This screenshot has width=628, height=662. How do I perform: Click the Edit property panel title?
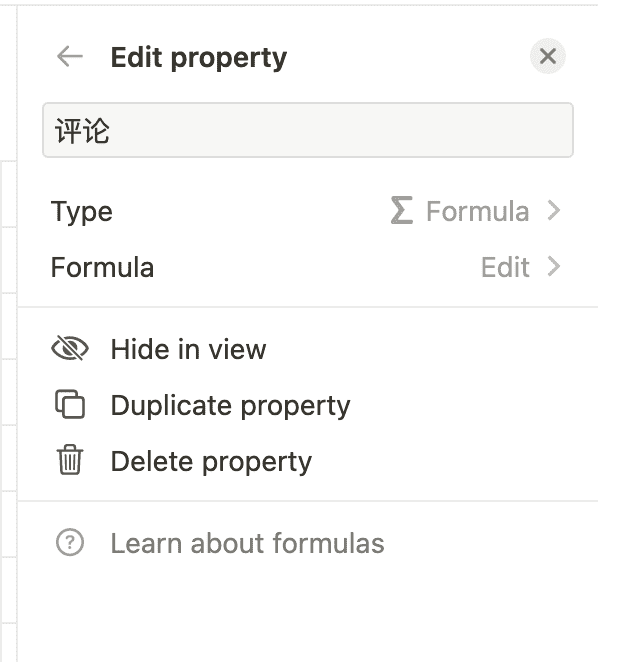pos(198,57)
